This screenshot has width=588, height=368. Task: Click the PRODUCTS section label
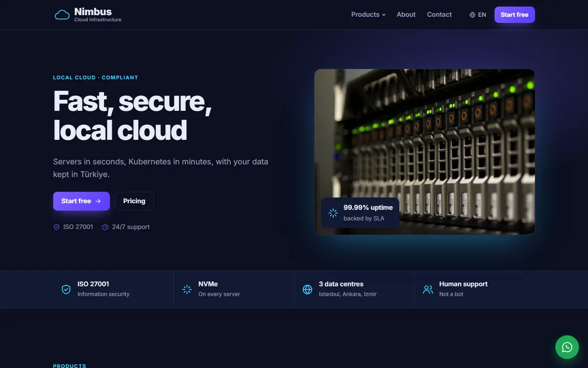click(70, 366)
